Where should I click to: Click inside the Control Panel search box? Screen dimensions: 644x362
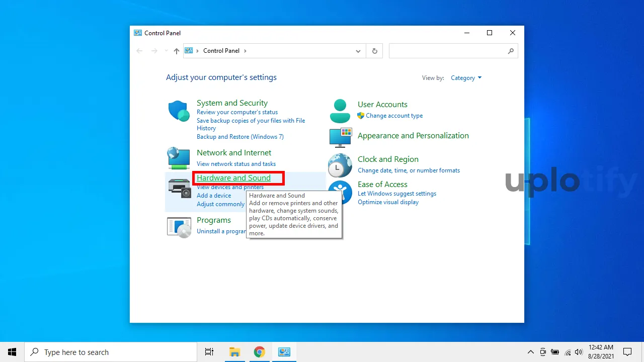pyautogui.click(x=448, y=51)
